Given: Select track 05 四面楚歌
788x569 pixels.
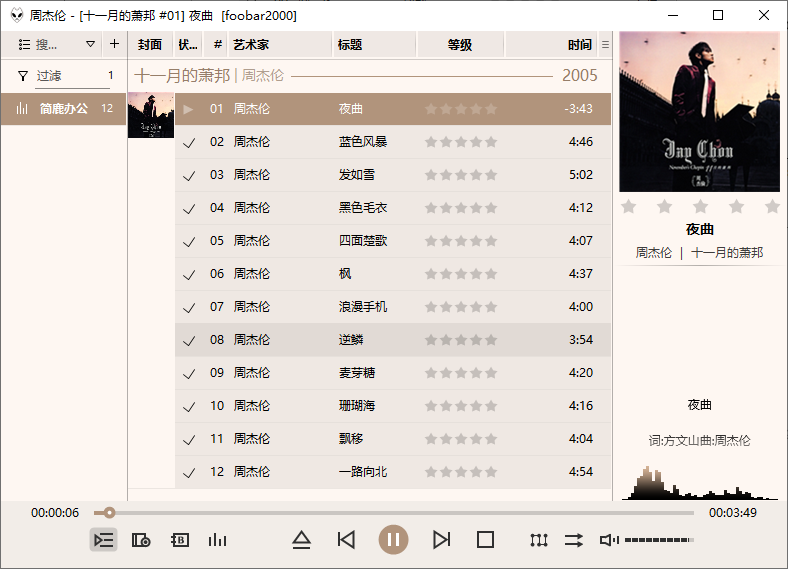Looking at the screenshot, I should point(393,241).
